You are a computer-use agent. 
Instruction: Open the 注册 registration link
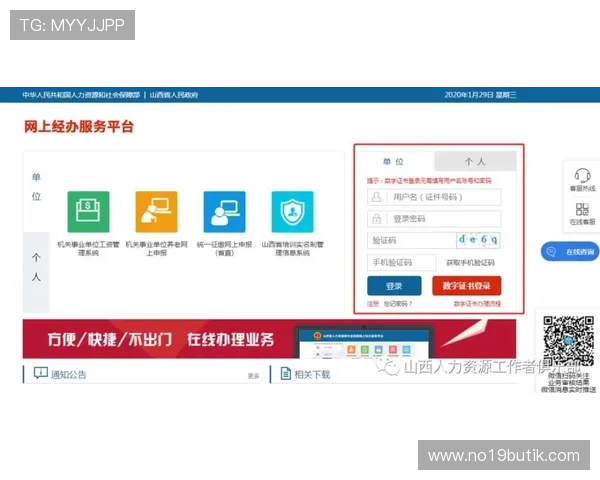click(x=373, y=304)
